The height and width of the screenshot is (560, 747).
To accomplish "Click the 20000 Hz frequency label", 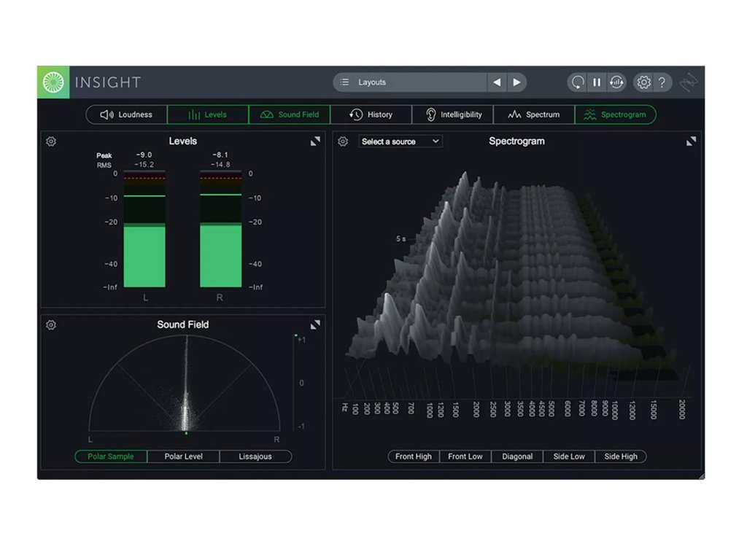I will pos(682,410).
